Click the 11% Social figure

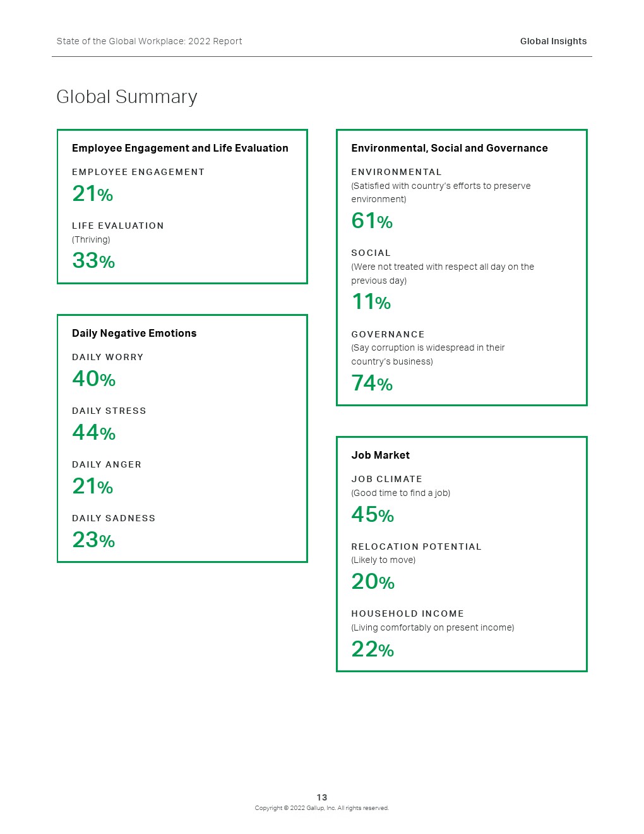click(x=371, y=302)
